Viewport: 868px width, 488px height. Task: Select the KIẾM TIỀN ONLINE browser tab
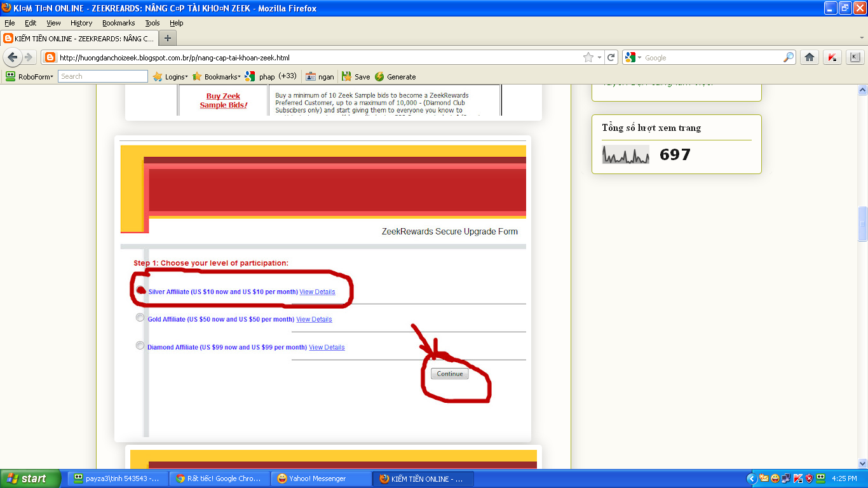[79, 38]
